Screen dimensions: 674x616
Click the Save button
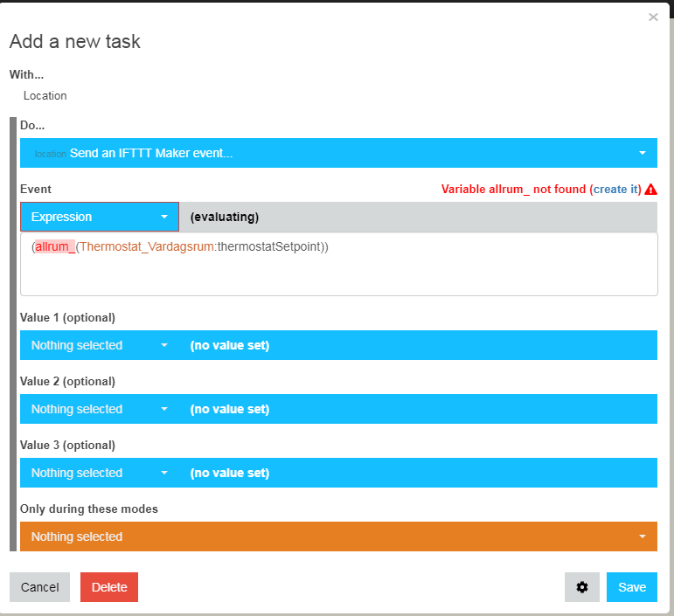point(632,587)
